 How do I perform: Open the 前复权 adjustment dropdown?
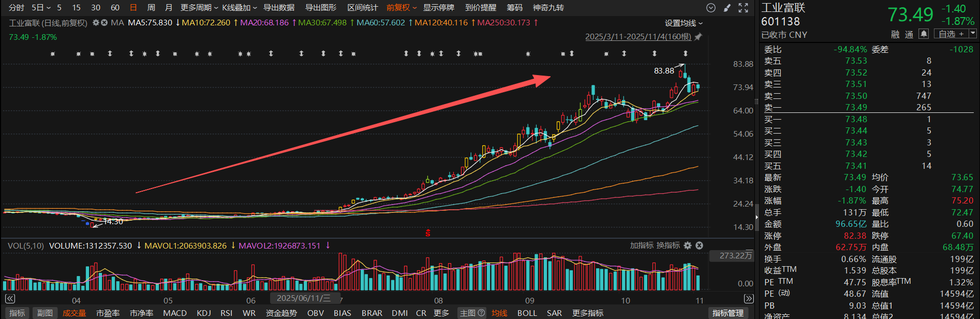click(x=402, y=8)
